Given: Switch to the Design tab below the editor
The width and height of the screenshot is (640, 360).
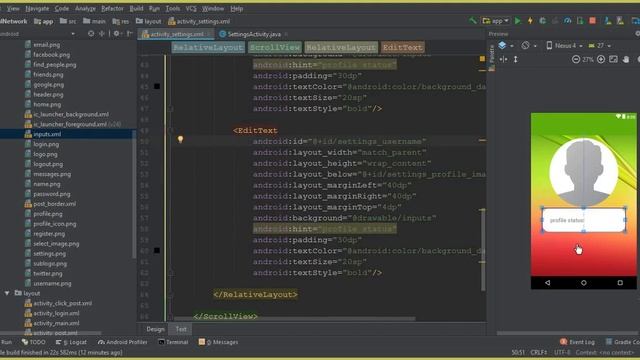Looking at the screenshot, I should point(156,329).
